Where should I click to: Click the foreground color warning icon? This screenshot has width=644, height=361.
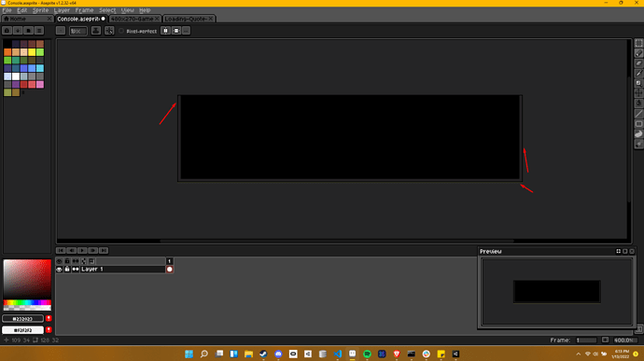[49, 319]
